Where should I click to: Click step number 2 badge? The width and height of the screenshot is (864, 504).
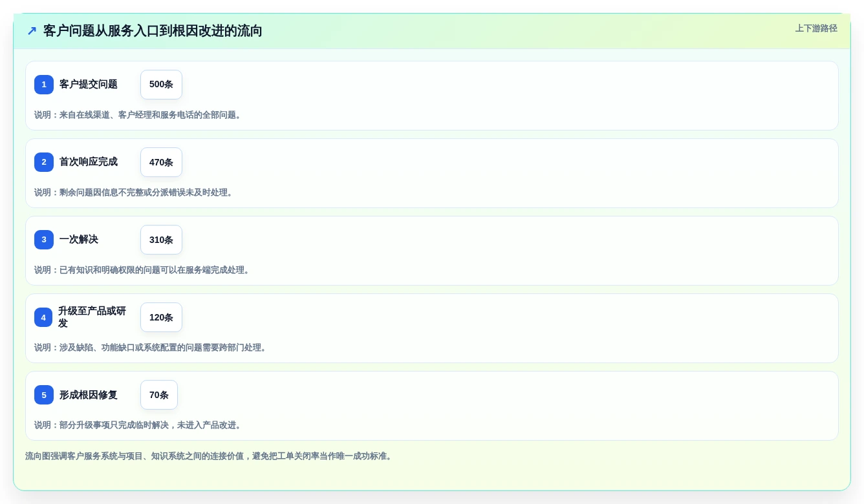click(44, 162)
